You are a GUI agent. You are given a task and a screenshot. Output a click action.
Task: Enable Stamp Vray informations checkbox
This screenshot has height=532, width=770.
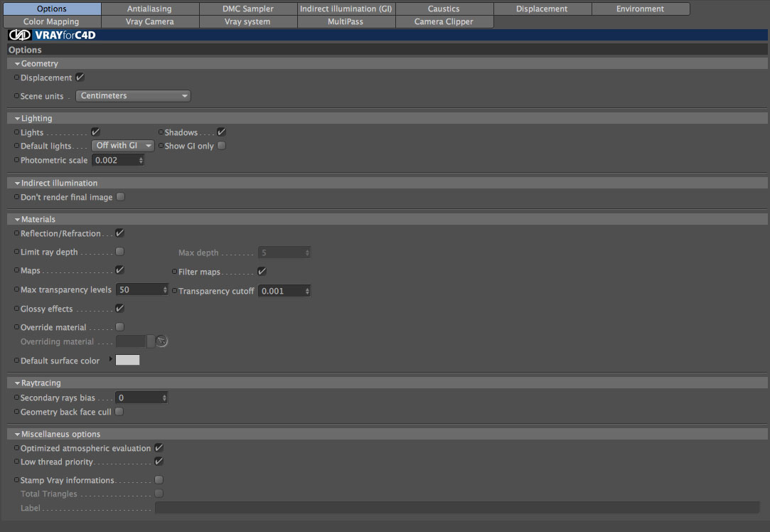coord(159,480)
